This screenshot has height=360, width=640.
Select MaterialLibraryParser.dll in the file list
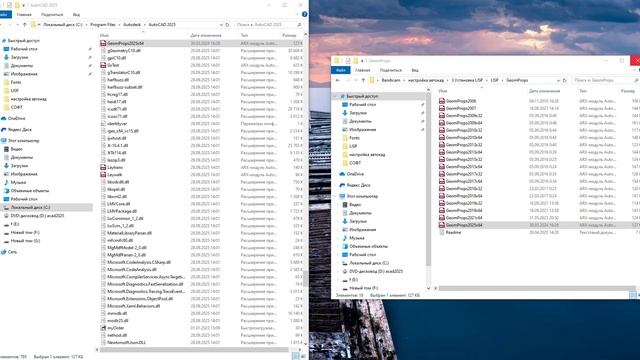coord(129,233)
